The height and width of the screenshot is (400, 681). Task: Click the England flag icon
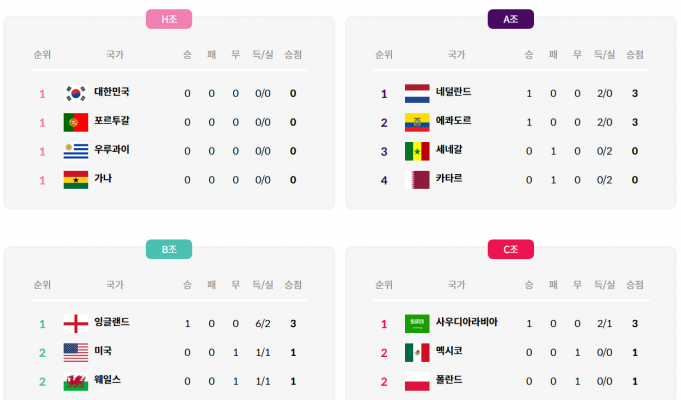pos(75,324)
